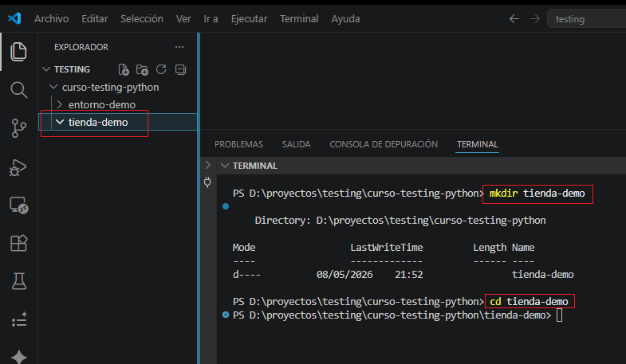This screenshot has width=626, height=364.
Task: Click the 'cd tienda-demo' command text
Action: tap(529, 301)
